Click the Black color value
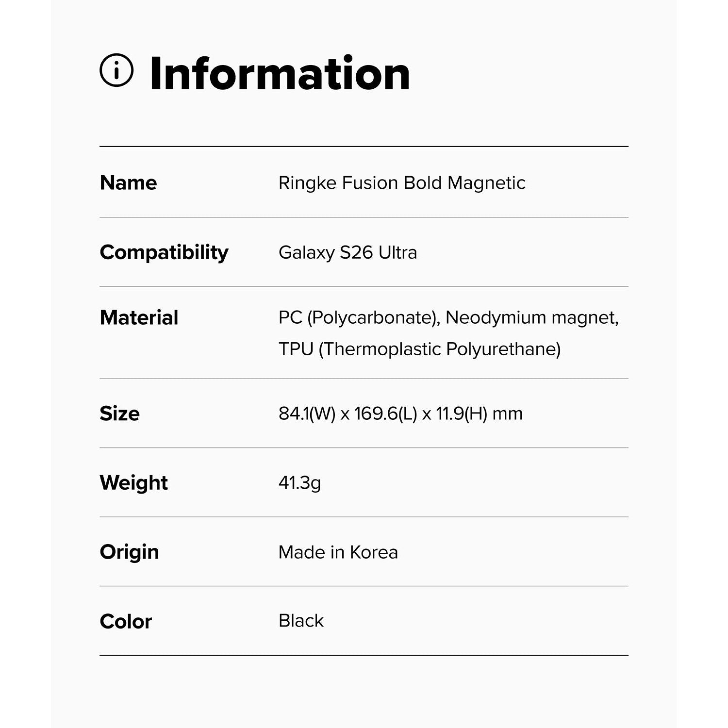Screen dimensions: 728x728 301,621
